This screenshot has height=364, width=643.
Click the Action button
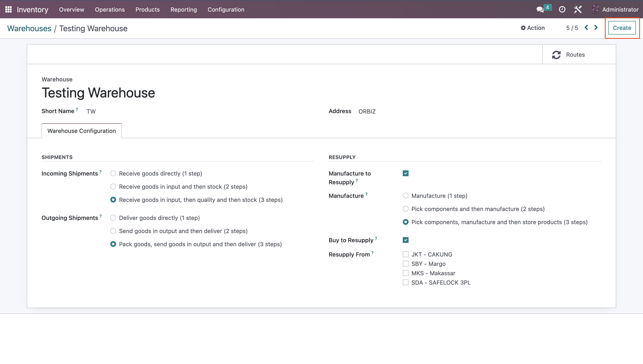pyautogui.click(x=533, y=28)
